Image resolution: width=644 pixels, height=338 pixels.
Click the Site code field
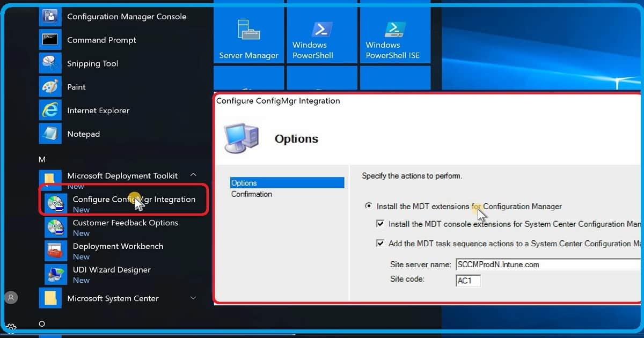467,280
